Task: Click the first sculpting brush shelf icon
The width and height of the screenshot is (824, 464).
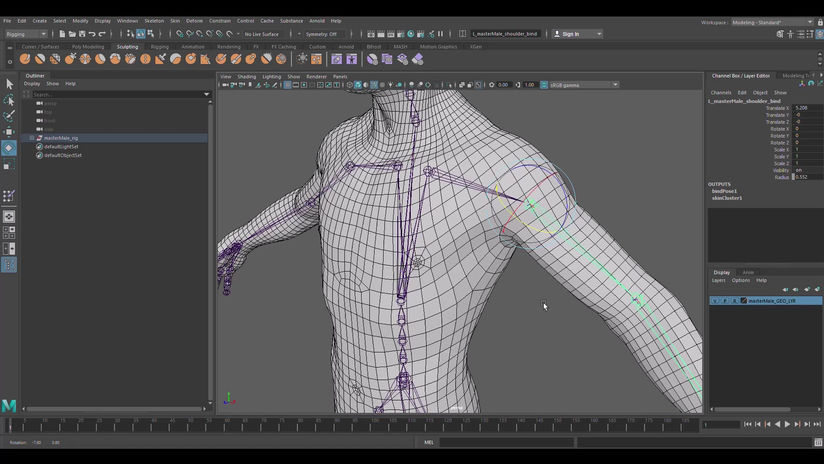Action: click(x=25, y=59)
